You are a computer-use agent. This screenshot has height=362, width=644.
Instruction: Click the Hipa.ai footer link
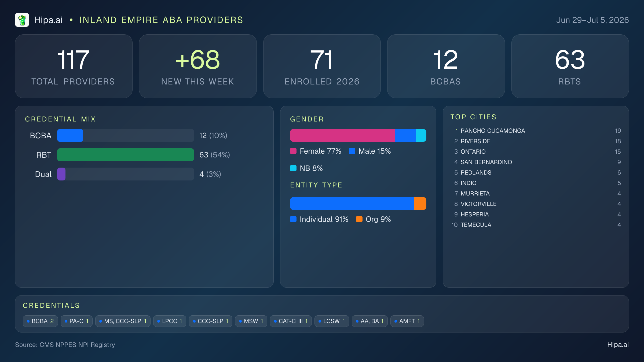click(x=618, y=345)
